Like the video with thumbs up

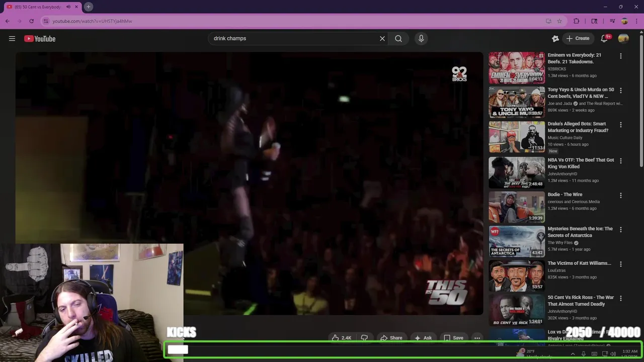[x=341, y=338]
